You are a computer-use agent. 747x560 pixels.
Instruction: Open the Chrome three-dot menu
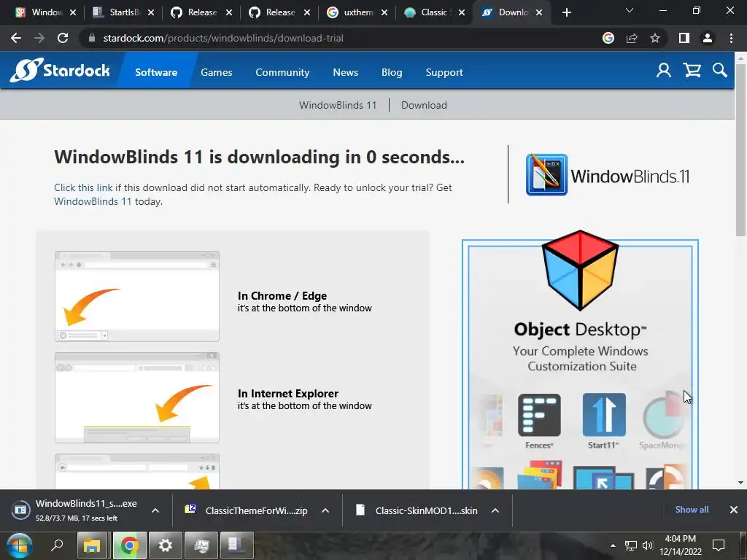(731, 38)
